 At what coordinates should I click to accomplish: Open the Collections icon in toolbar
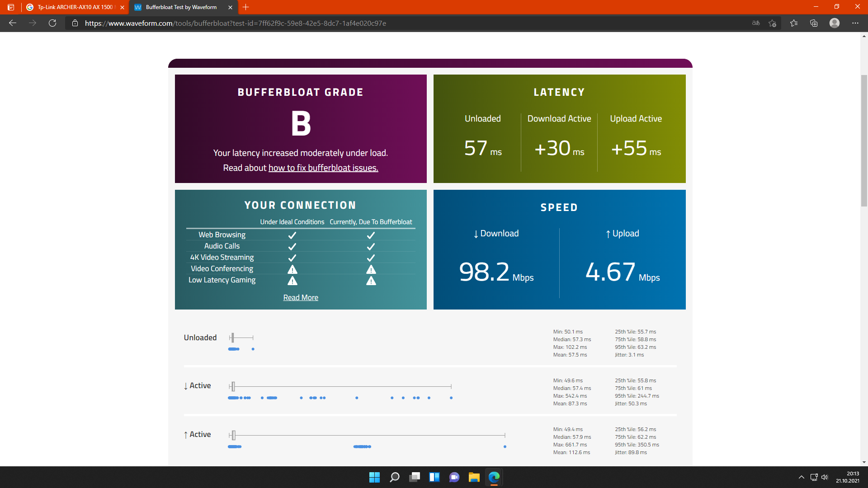pos(814,23)
